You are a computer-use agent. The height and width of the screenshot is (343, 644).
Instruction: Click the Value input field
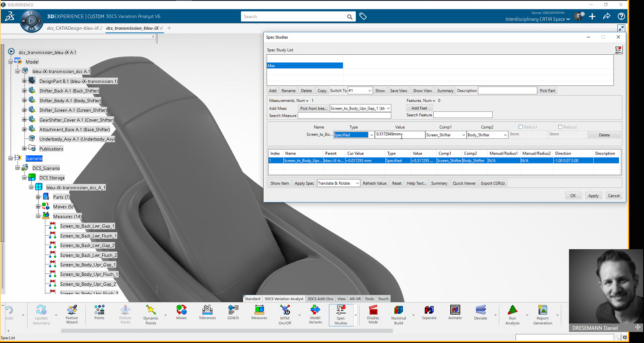[400, 135]
